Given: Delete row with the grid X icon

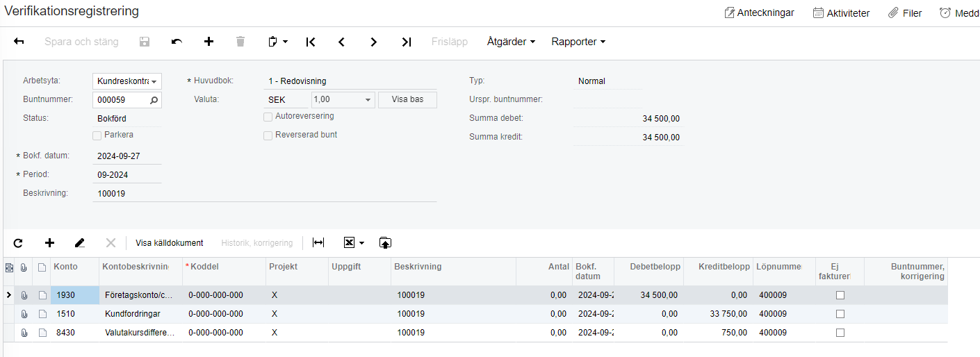Looking at the screenshot, I should click(x=111, y=243).
